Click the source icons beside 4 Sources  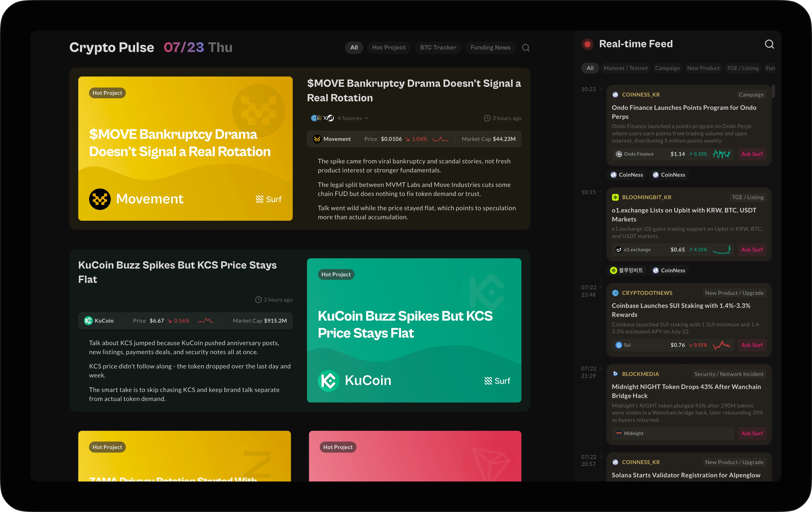point(322,118)
